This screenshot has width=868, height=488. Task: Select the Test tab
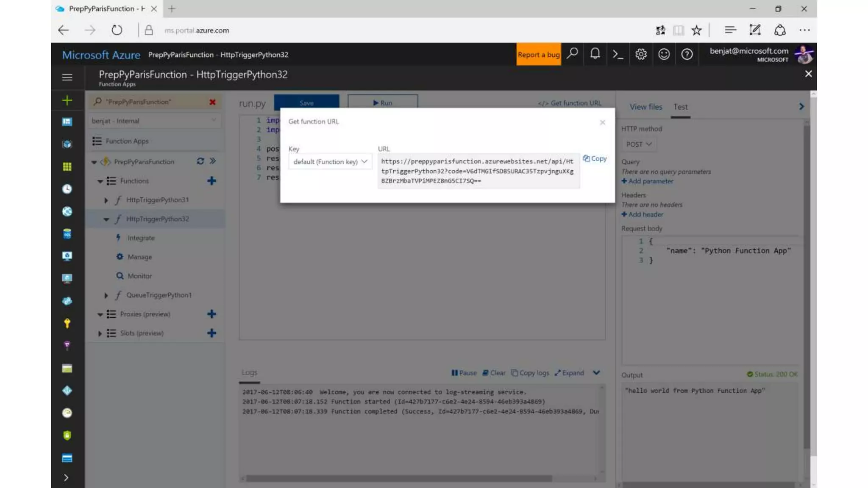pos(680,107)
